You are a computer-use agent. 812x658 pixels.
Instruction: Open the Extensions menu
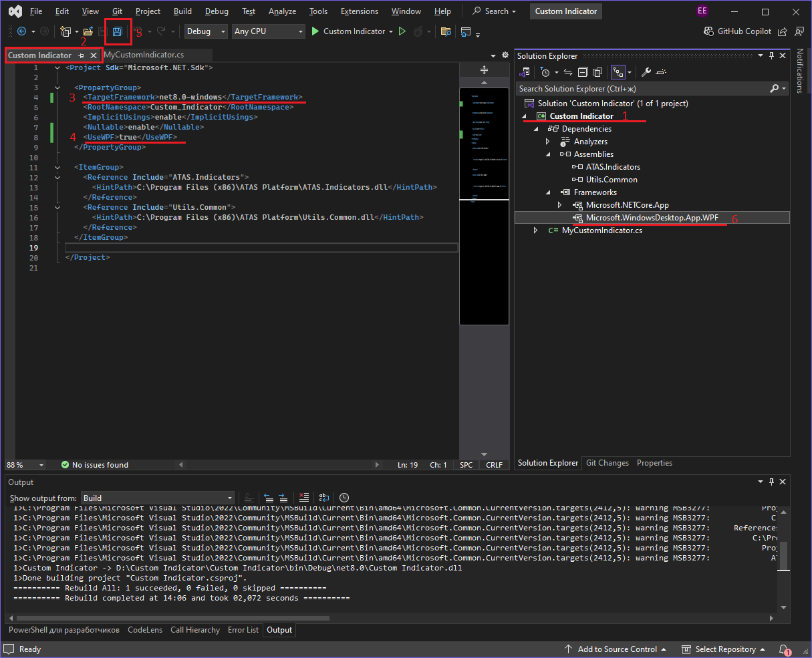[x=360, y=11]
